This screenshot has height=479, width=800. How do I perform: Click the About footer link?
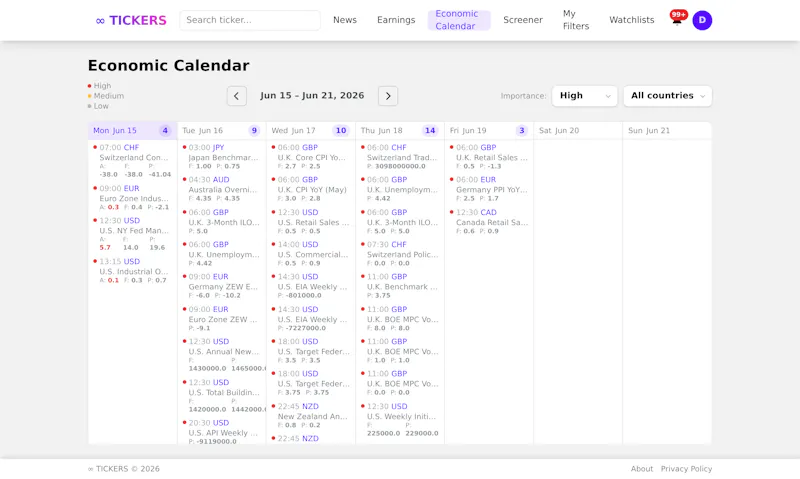pyautogui.click(x=641, y=469)
